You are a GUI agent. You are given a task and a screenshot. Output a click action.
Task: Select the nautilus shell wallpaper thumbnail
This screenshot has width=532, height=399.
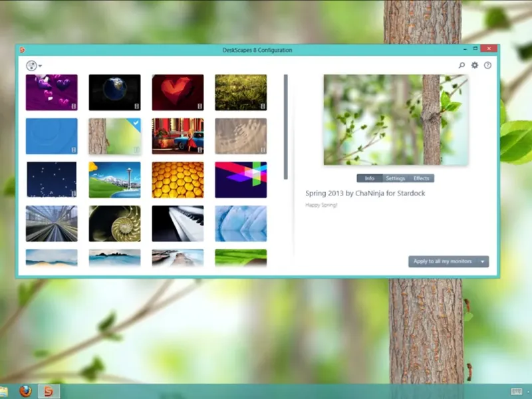114,223
